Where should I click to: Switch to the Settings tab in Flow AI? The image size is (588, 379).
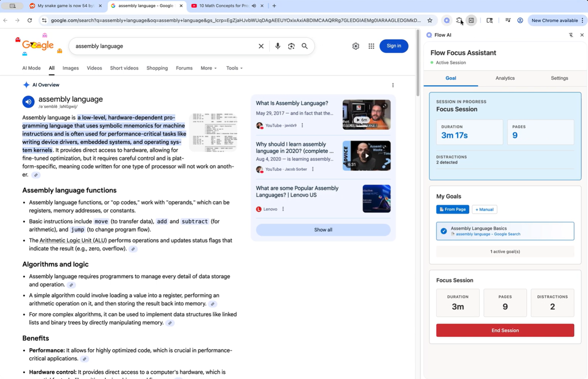tap(559, 78)
